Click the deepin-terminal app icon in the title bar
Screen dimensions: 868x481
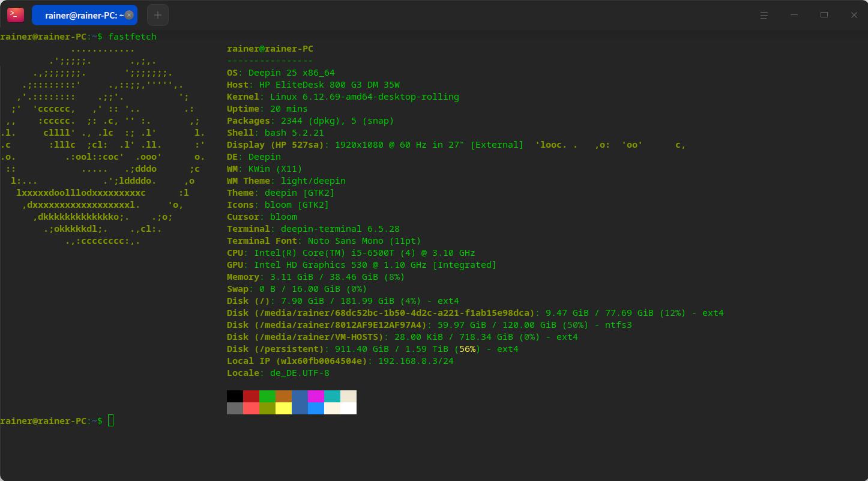pyautogui.click(x=16, y=15)
